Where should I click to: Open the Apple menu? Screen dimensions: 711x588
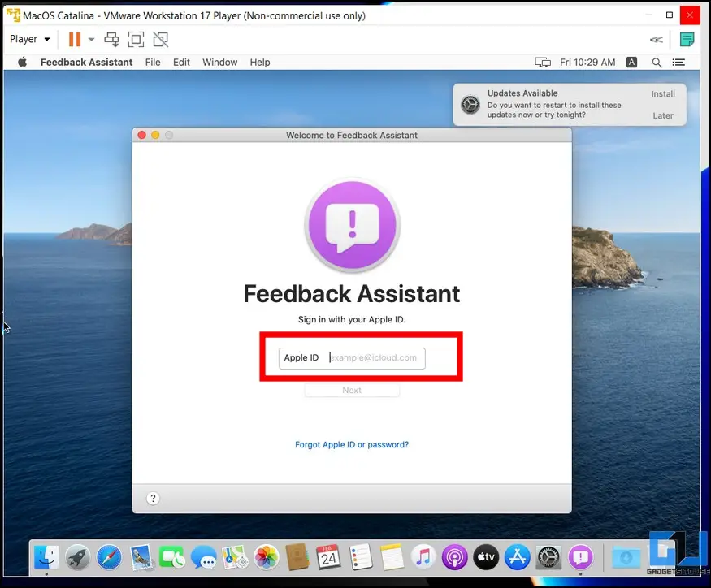pyautogui.click(x=23, y=63)
